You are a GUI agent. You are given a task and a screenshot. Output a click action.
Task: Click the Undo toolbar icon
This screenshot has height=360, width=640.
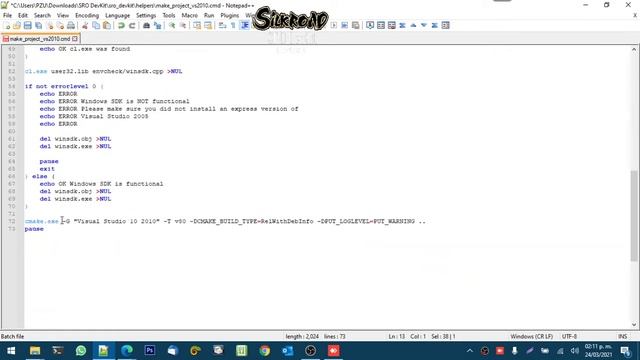pyautogui.click(x=121, y=26)
